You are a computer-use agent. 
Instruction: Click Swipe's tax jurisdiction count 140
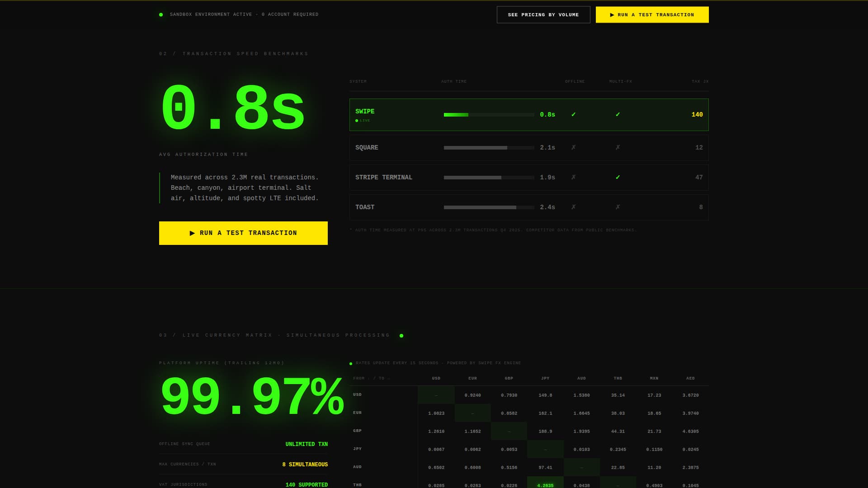pos(697,115)
